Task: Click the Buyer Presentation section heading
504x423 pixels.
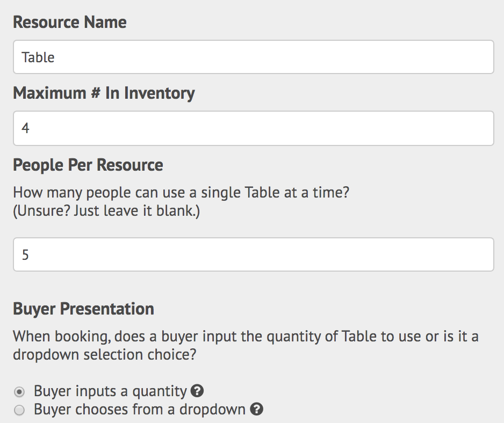Action: tap(84, 309)
